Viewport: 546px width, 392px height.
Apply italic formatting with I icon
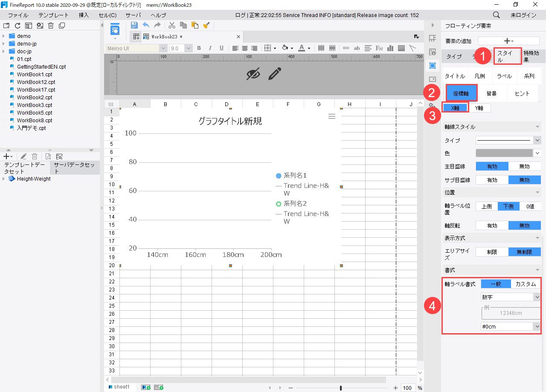pyautogui.click(x=210, y=48)
